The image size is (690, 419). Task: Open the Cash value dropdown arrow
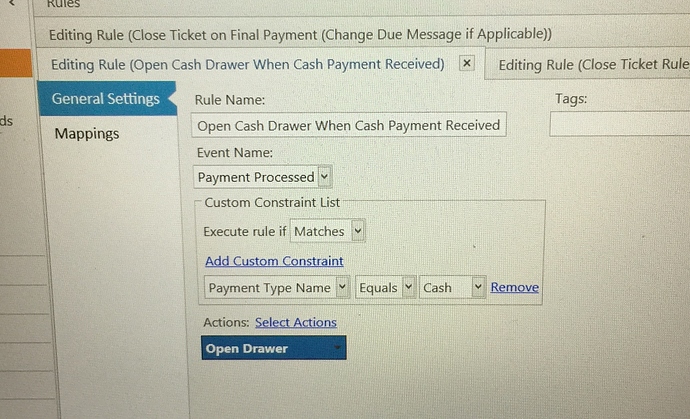pyautogui.click(x=478, y=287)
